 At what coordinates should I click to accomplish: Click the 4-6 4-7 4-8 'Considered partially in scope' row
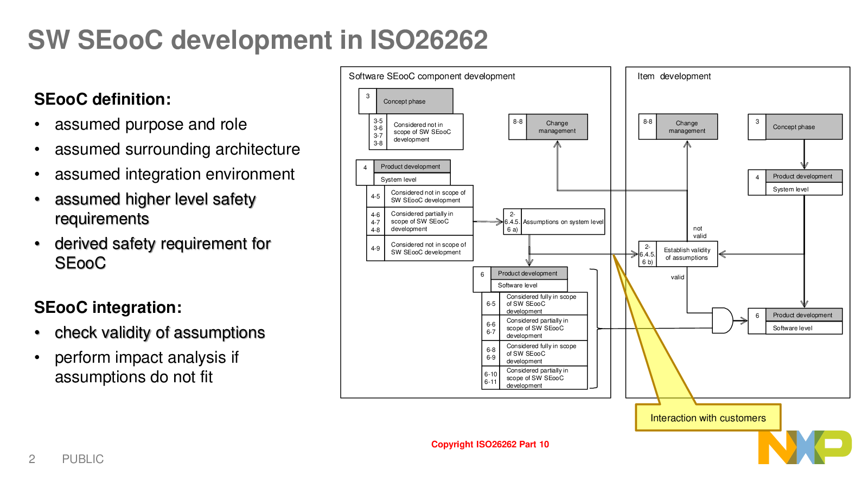pyautogui.click(x=420, y=221)
